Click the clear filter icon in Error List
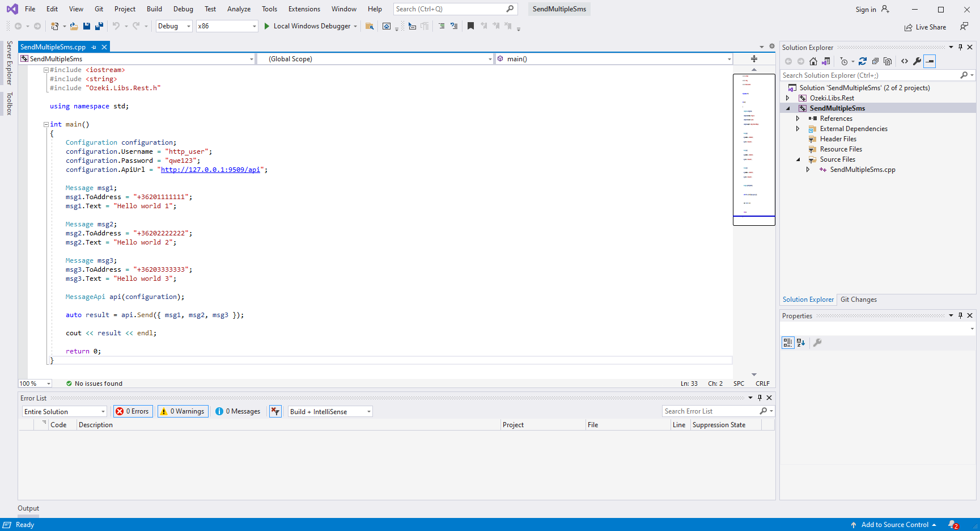 pos(275,411)
